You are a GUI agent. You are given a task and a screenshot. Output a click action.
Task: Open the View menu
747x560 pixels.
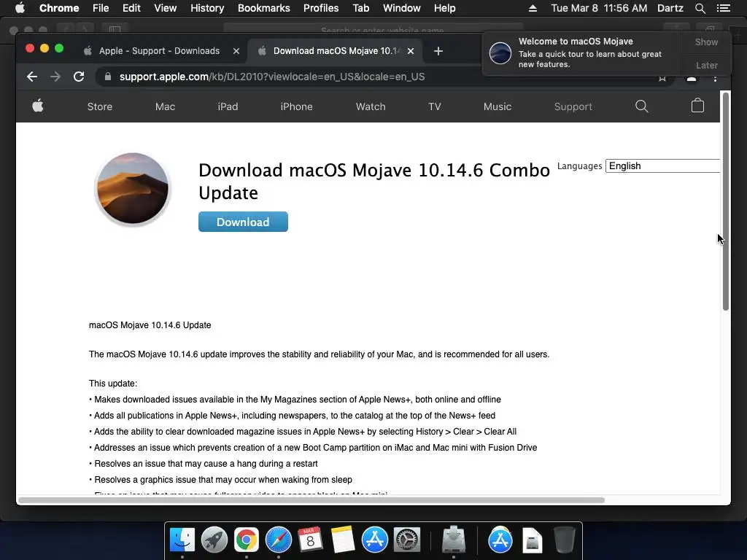[x=166, y=8]
